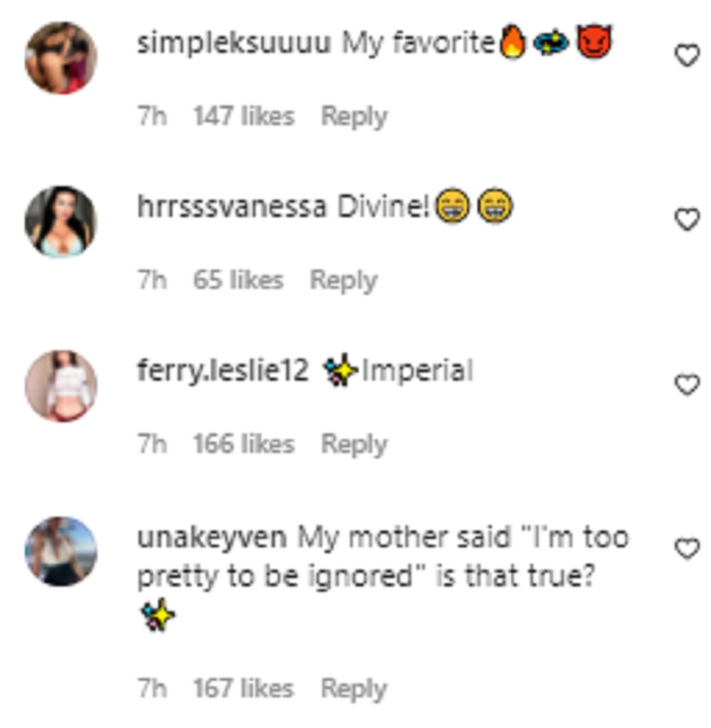
Task: Open the 166 likes list
Action: pyautogui.click(x=244, y=445)
